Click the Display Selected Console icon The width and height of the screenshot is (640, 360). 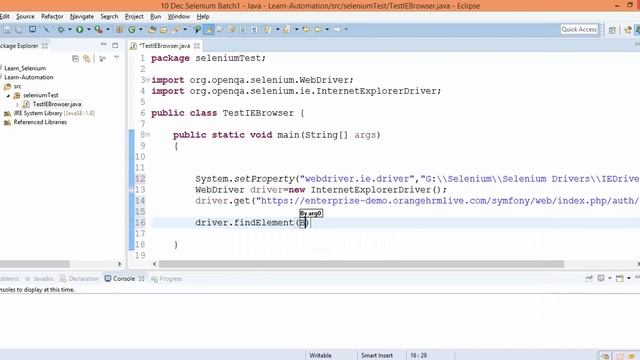tap(601, 278)
